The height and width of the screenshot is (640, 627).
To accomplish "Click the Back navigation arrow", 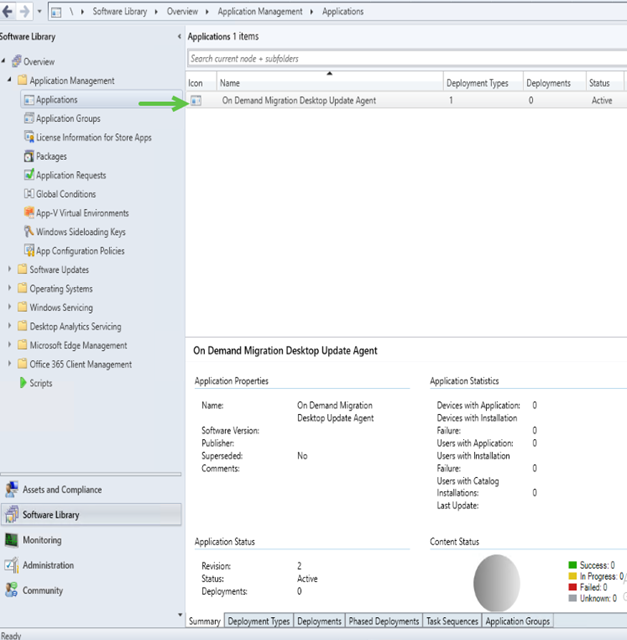I will [x=7, y=11].
